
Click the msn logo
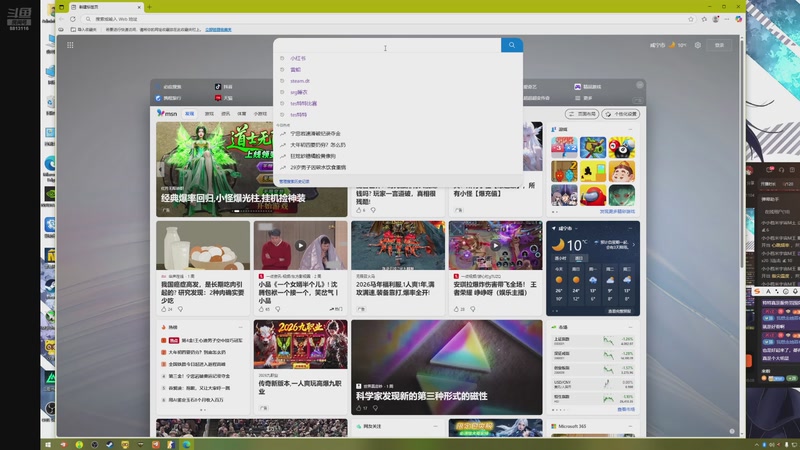click(167, 113)
